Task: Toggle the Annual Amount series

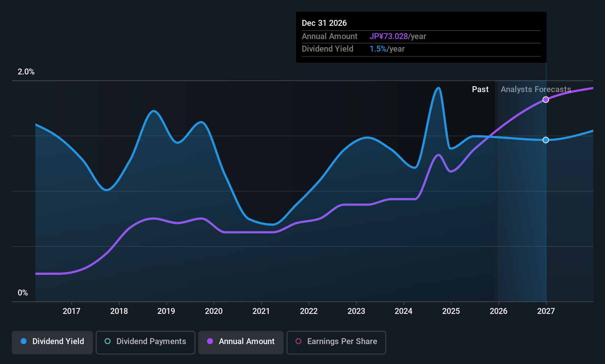Action: point(241,342)
